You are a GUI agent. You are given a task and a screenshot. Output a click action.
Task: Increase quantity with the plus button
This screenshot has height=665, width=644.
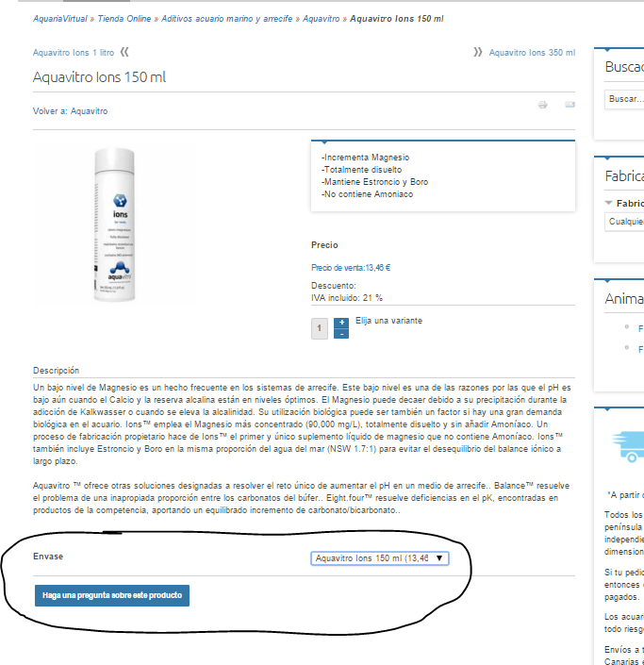point(341,323)
